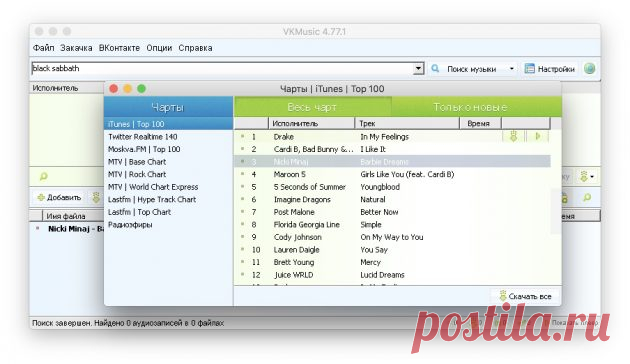Click the Добавить button

pos(59,197)
